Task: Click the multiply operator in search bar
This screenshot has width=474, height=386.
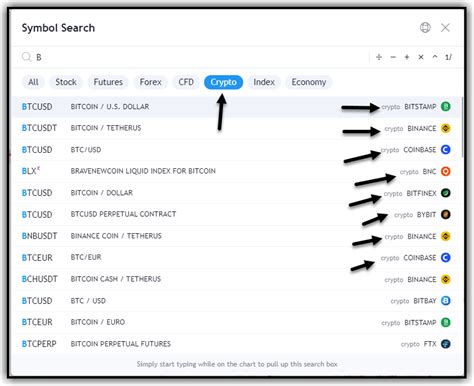Action: pyautogui.click(x=421, y=57)
